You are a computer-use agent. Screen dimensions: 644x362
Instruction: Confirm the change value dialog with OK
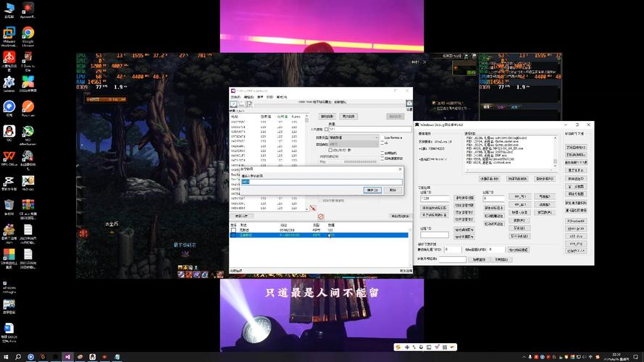(372, 190)
